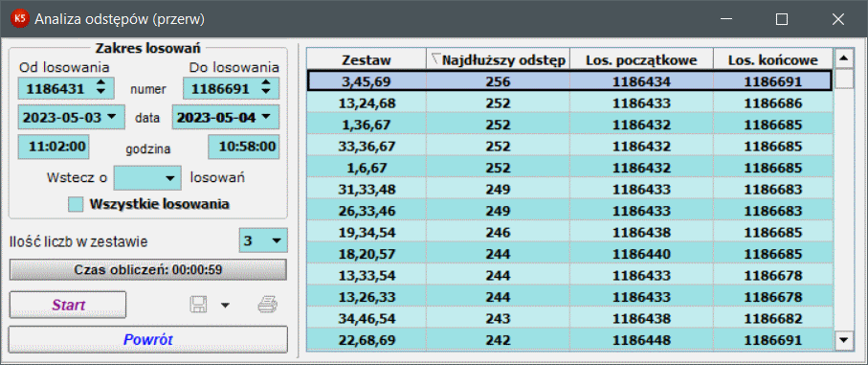Minimize the Analiza odstępów window
The height and width of the screenshot is (365, 868).
[x=726, y=19]
